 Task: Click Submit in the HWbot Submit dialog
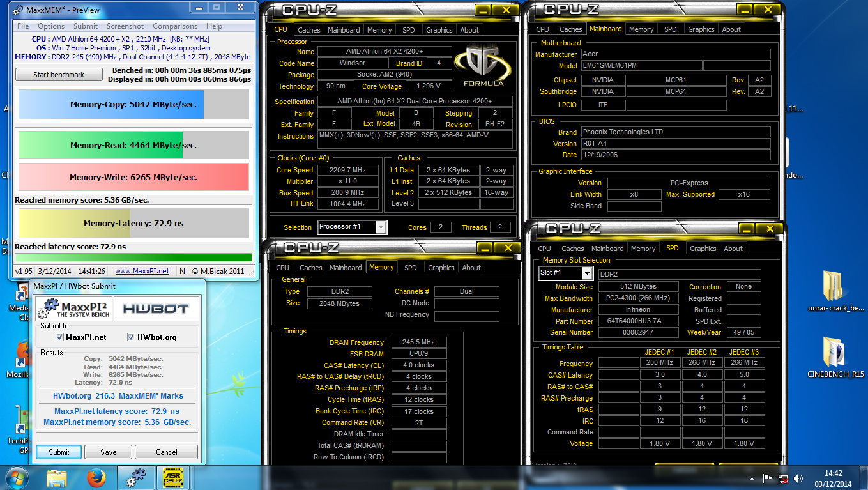coord(59,452)
